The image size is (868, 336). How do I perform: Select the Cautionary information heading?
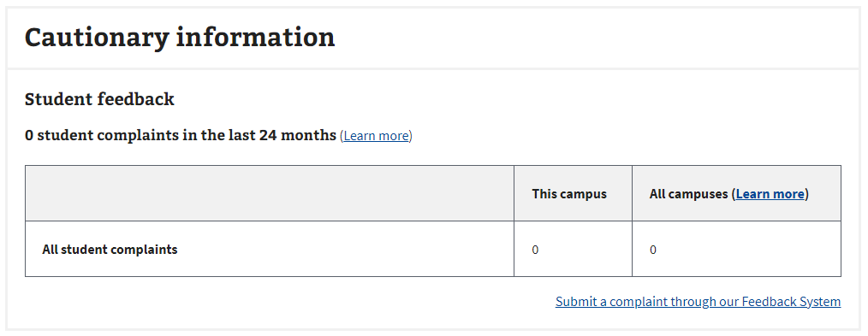pyautogui.click(x=180, y=38)
